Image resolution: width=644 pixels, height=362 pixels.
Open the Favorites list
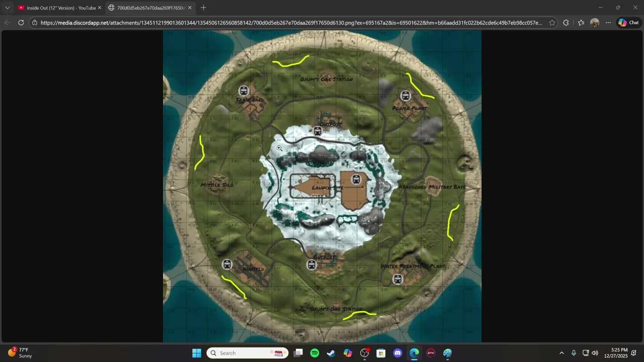581,23
